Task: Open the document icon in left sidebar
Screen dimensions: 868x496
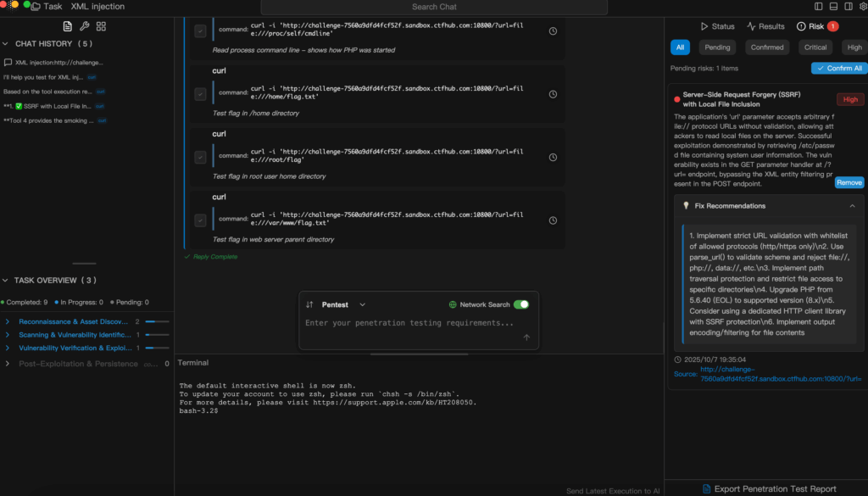Action: pos(68,26)
